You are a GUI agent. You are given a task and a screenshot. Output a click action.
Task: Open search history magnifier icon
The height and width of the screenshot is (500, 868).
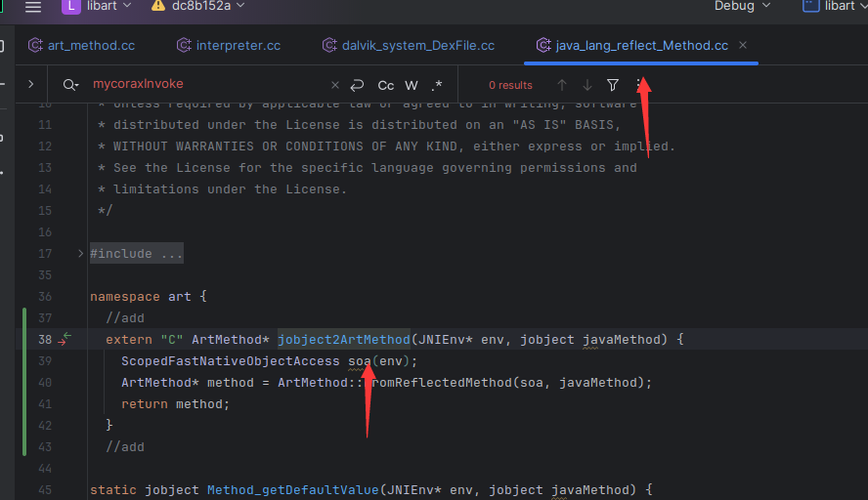tap(70, 85)
